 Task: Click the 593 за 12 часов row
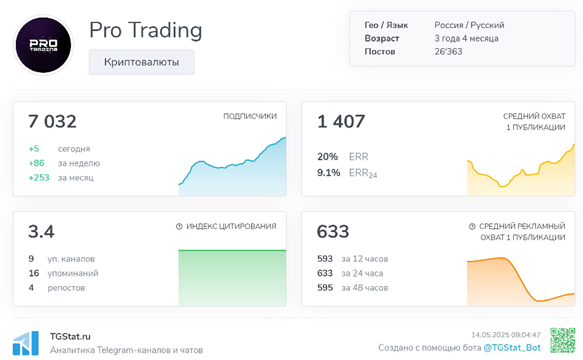352,259
